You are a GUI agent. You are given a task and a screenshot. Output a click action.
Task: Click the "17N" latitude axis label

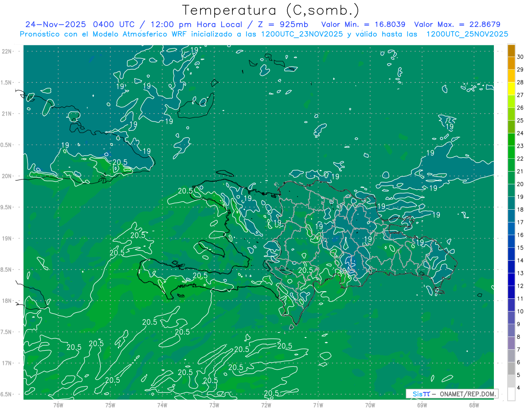point(7,363)
